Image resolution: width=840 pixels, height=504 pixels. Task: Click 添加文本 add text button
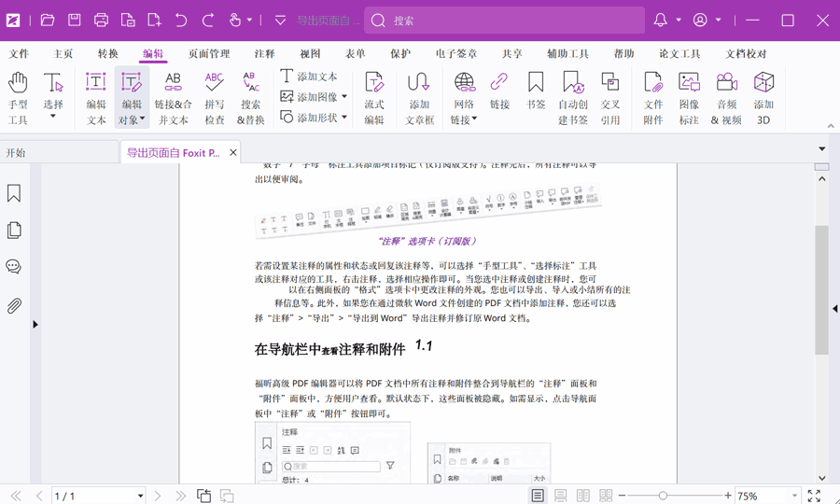(309, 76)
